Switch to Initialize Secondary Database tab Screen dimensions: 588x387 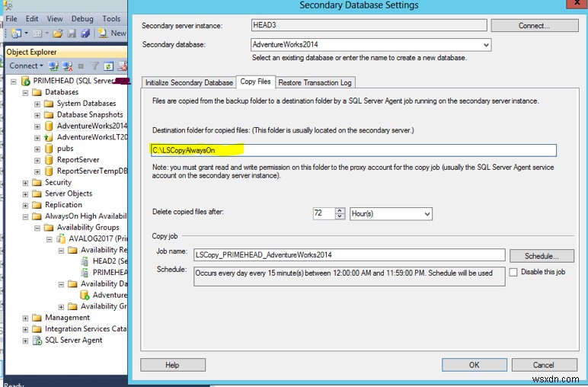click(189, 82)
